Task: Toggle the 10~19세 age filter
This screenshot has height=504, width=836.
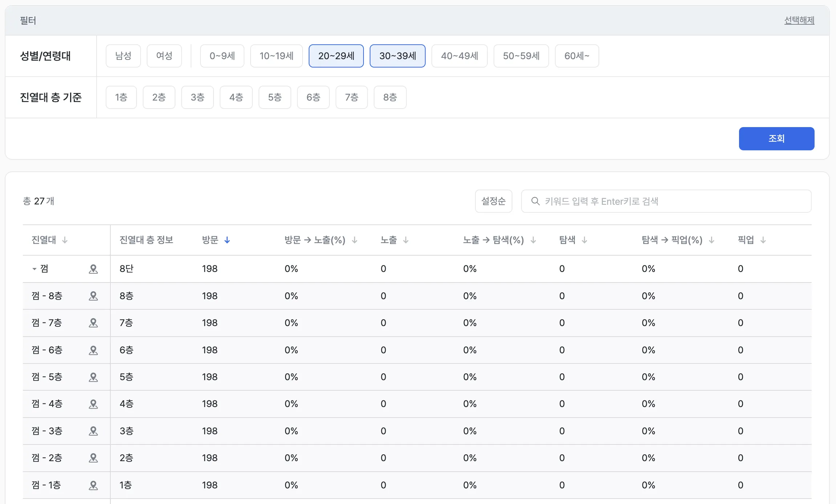Action: [x=276, y=56]
